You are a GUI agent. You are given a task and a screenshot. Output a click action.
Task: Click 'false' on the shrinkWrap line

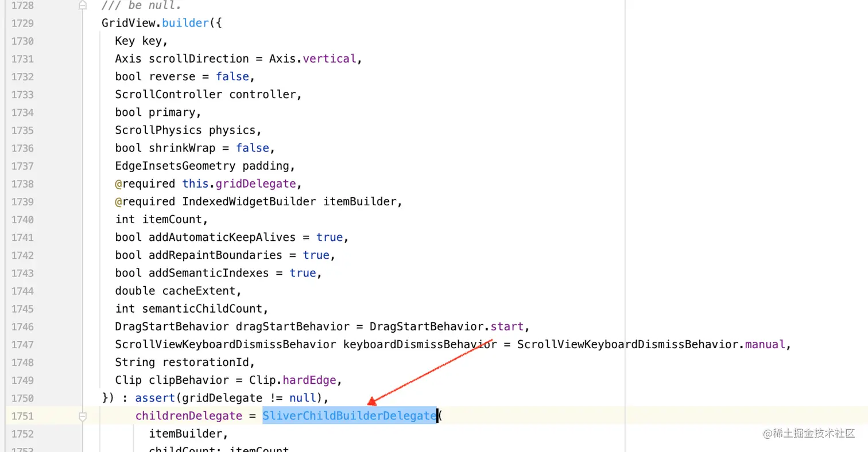point(252,148)
